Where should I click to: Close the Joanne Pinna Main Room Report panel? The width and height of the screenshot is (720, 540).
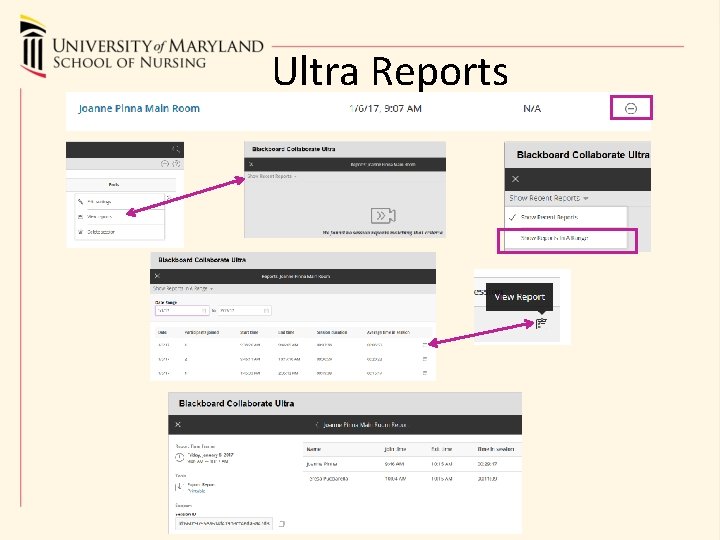(x=178, y=425)
